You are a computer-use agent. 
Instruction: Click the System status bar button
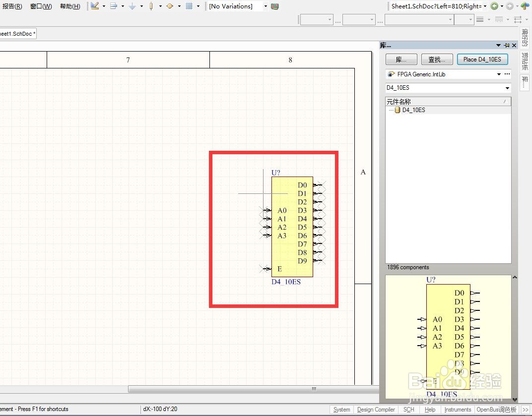(x=341, y=409)
